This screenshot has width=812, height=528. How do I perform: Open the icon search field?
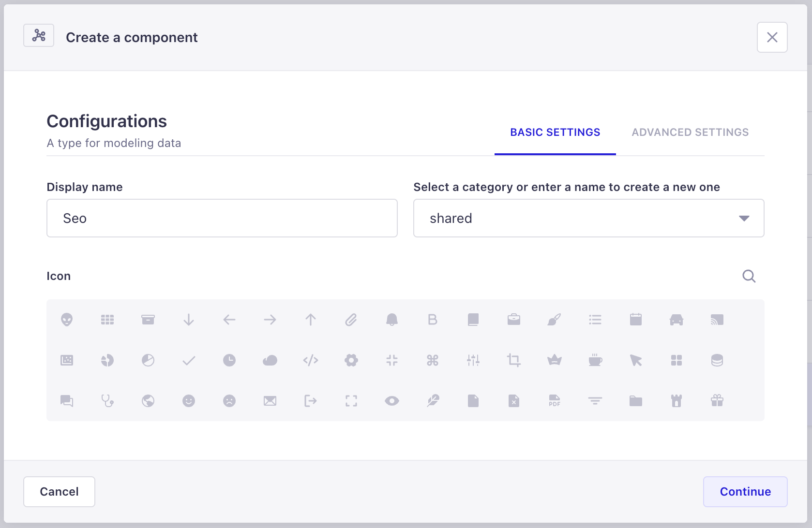click(x=749, y=276)
